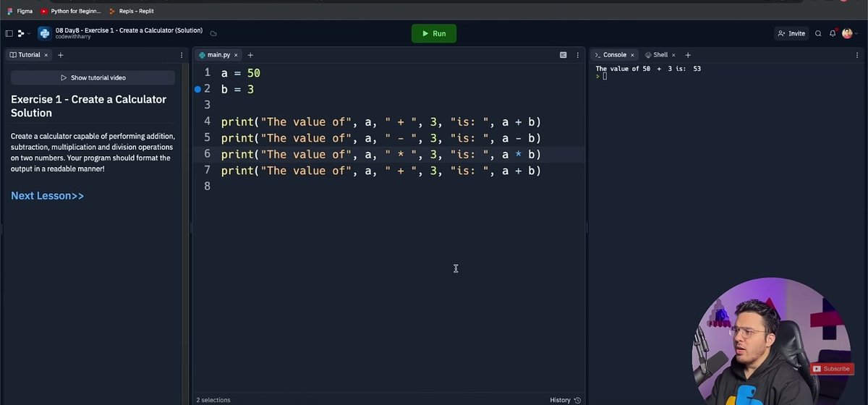Click the blue breakpoint dot on line 2
The height and width of the screenshot is (405, 868).
point(197,89)
